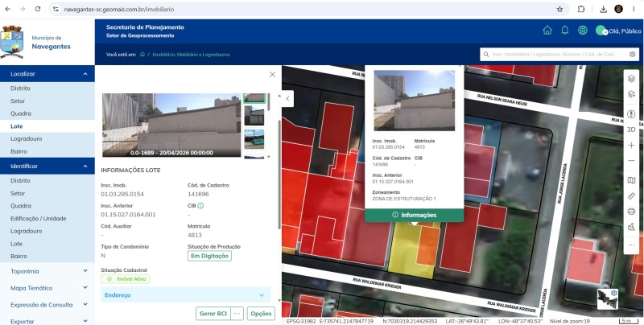Open Imobiliário, Mobiliário e Logradouros breadcrumb
The image size is (644, 325).
[191, 54]
